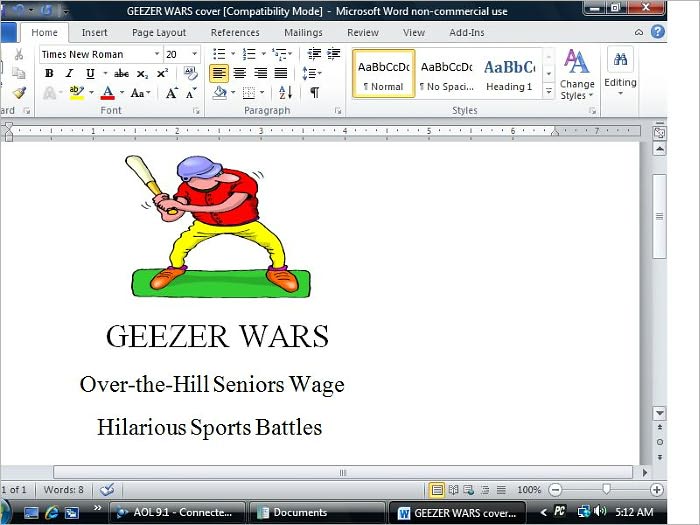This screenshot has width=700, height=525.
Task: Click the Change Styles button
Action: 577,74
